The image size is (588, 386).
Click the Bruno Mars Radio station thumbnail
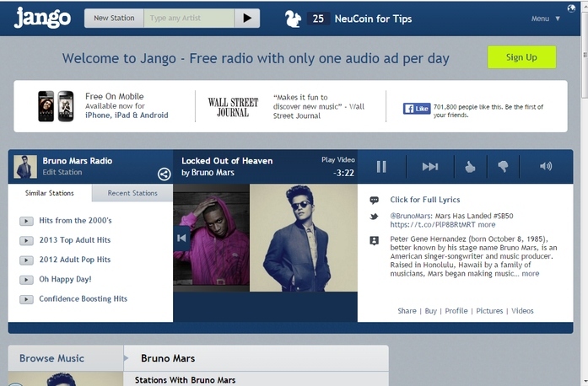pos(25,166)
